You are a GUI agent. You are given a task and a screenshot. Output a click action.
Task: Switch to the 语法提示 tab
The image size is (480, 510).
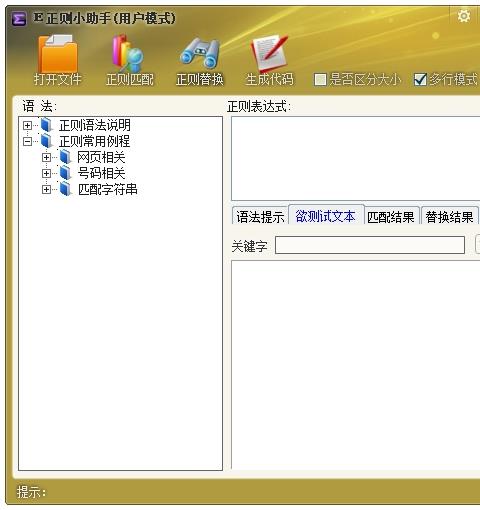[260, 217]
